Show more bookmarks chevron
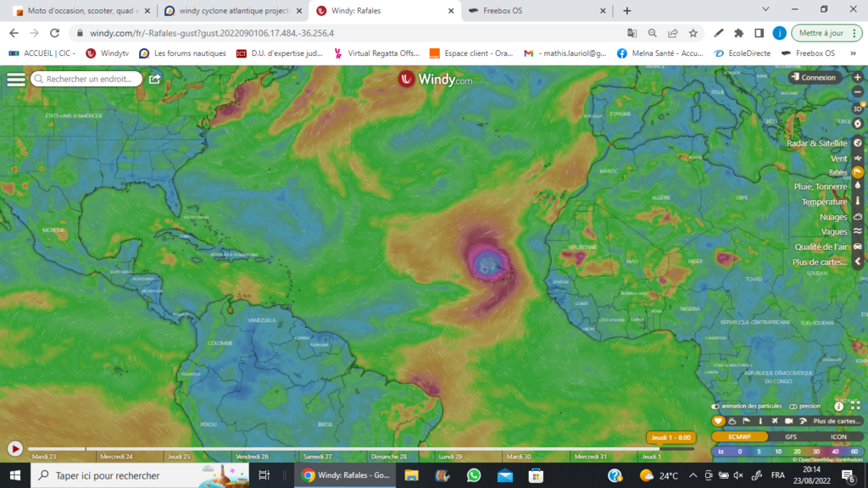Screen dimensions: 868x488 pos(853,53)
